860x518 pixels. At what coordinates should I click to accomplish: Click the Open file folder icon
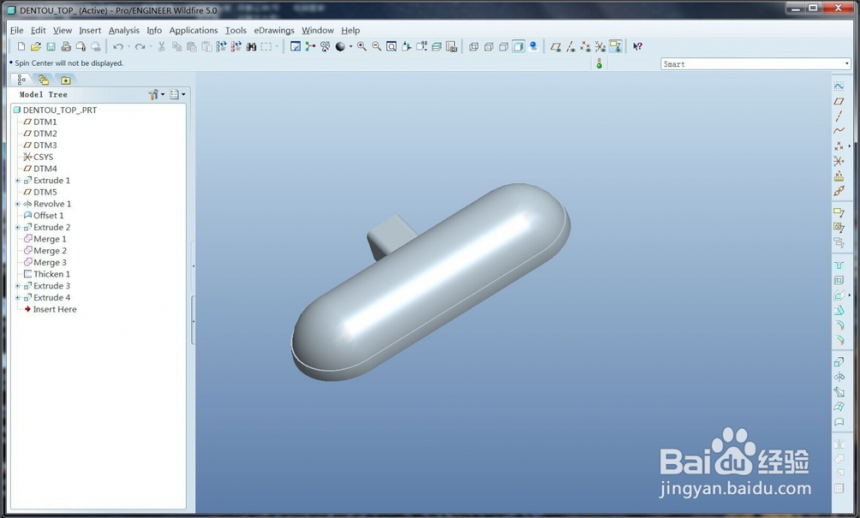click(36, 47)
